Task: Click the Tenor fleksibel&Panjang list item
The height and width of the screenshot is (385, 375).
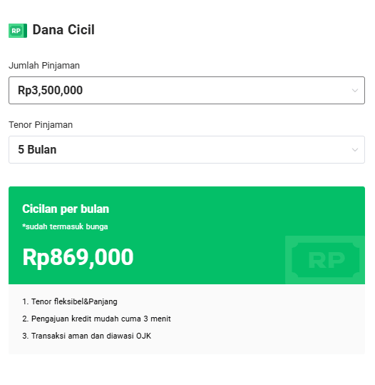Action: pyautogui.click(x=70, y=302)
